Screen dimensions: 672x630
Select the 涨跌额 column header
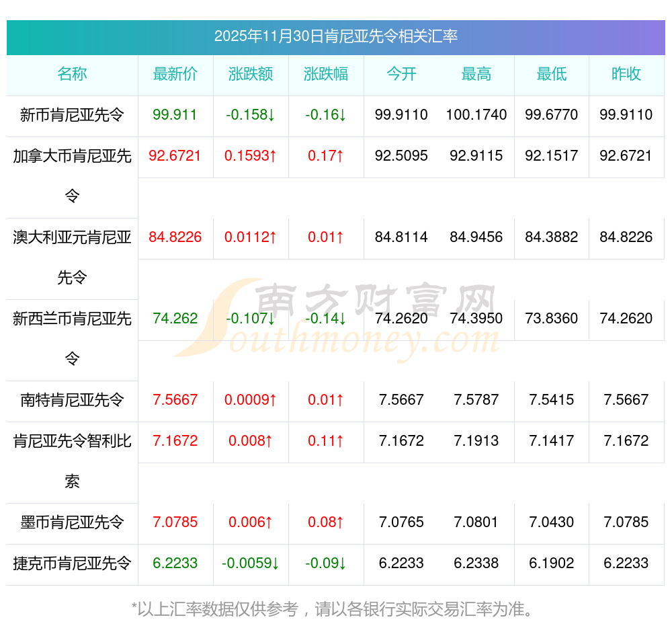(251, 74)
